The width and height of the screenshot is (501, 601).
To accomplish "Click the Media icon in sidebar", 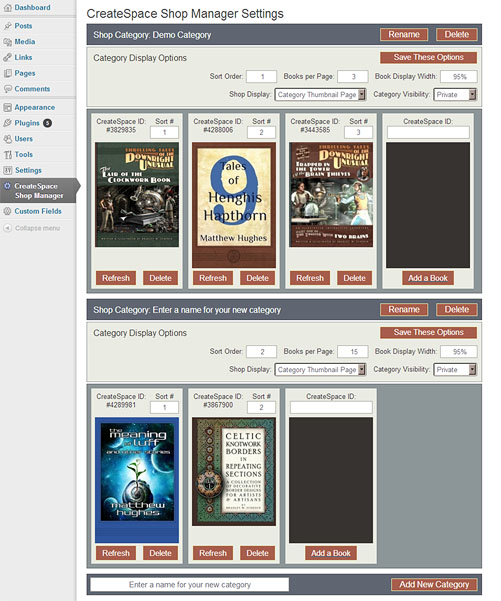I will coord(7,41).
